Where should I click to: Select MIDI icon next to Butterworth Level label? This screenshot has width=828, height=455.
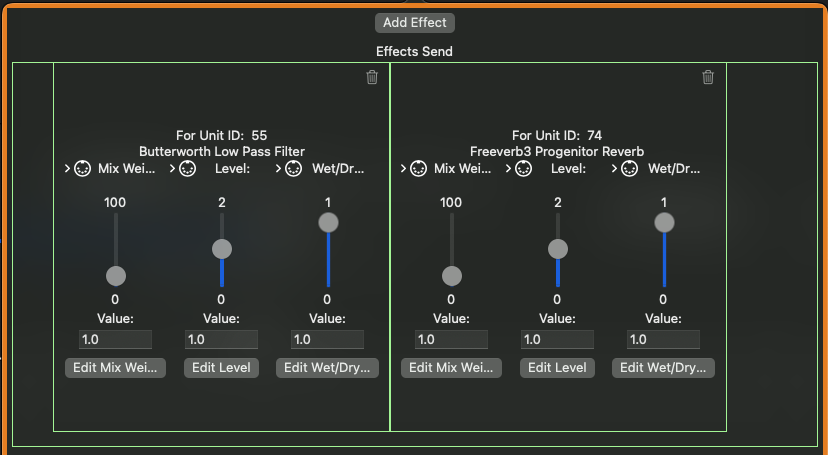(x=188, y=169)
